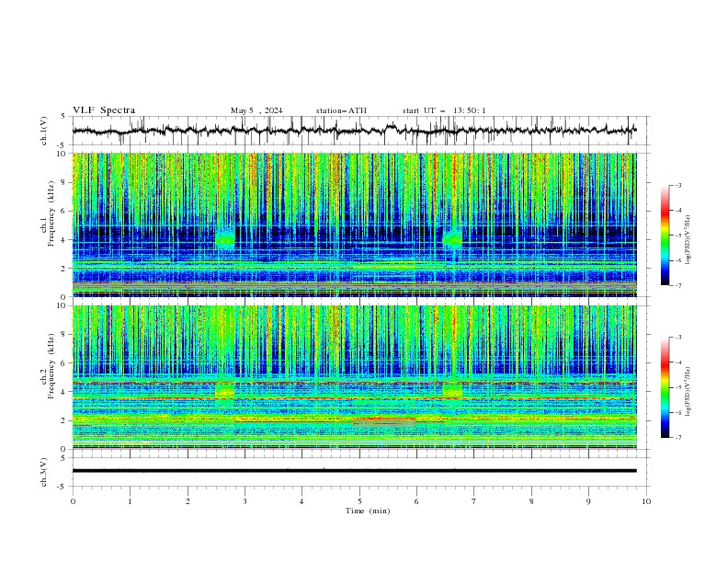The height and width of the screenshot is (563, 728).
Task: Click time axis tick label "5" at bottom center
Action: coord(359,501)
